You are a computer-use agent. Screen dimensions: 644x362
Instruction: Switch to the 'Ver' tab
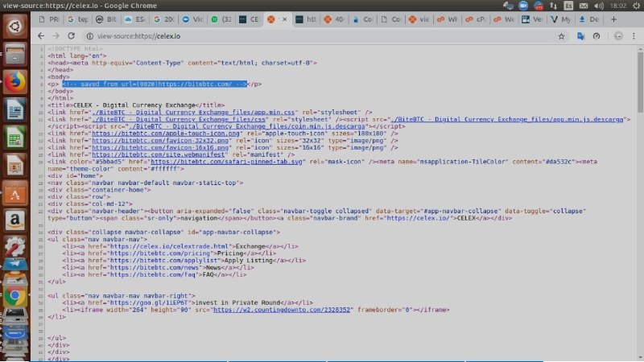[532, 19]
